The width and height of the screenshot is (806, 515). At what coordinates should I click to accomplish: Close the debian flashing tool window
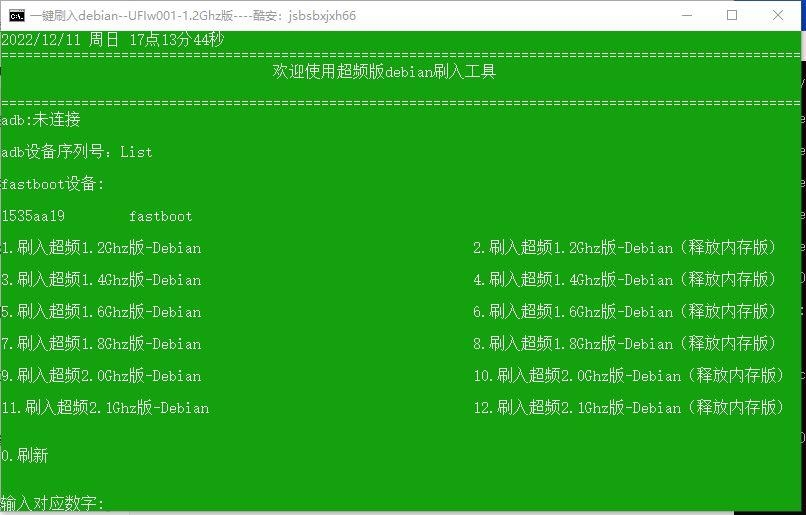(779, 15)
